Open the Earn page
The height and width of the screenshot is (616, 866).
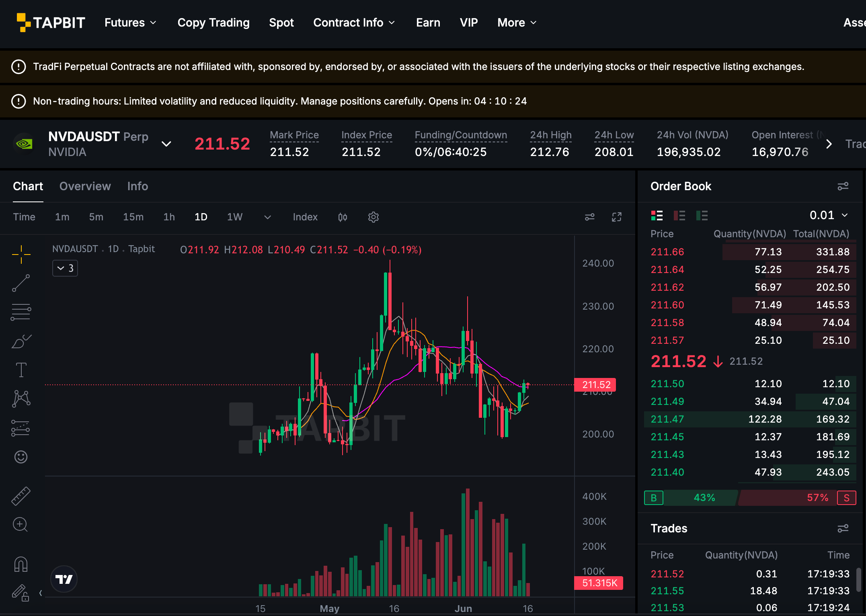click(428, 23)
